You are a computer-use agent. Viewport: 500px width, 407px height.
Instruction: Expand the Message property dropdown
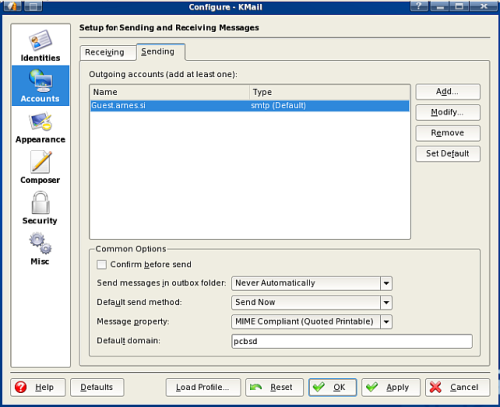(x=386, y=322)
